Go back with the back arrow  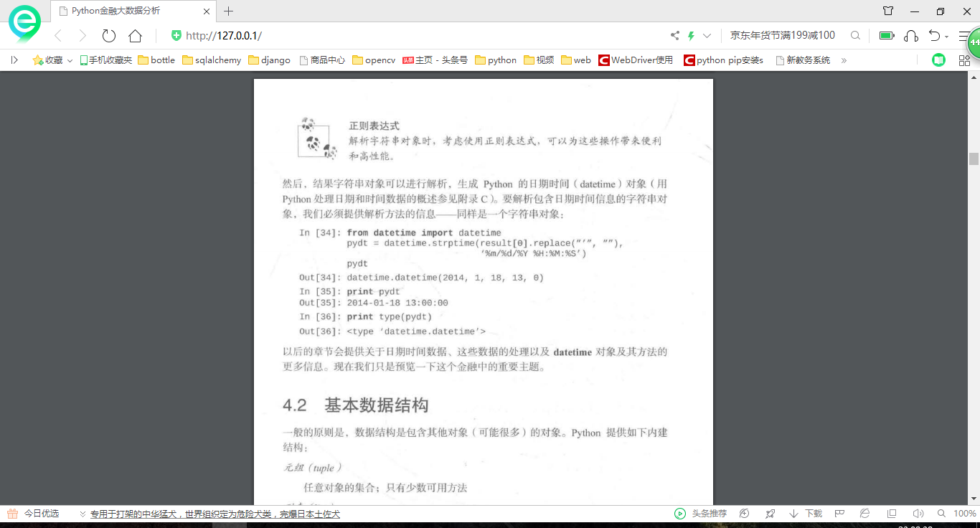pyautogui.click(x=59, y=36)
